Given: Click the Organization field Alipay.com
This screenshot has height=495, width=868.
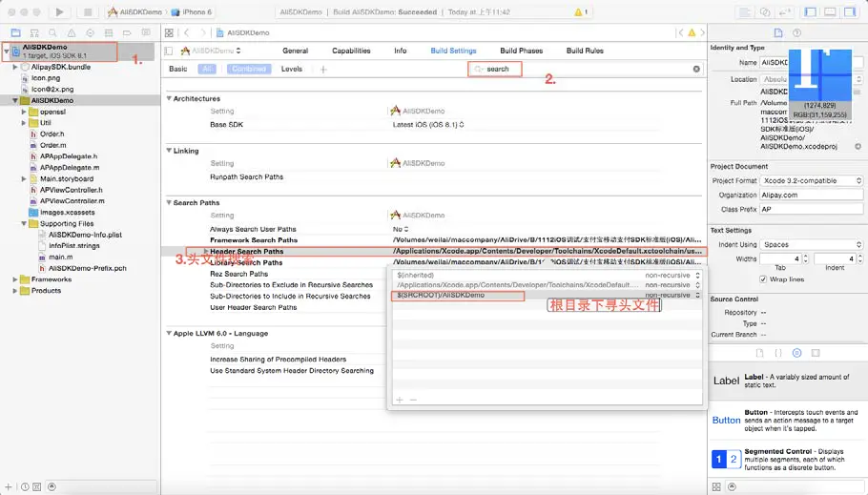Looking at the screenshot, I should (x=811, y=195).
